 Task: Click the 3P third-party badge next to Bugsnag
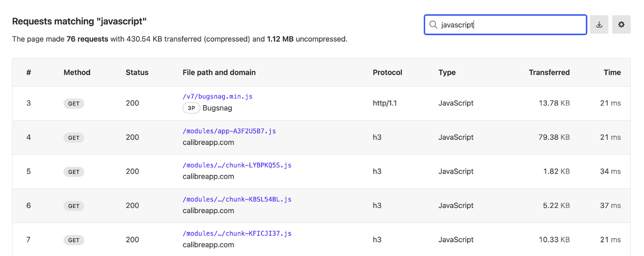[x=191, y=108]
